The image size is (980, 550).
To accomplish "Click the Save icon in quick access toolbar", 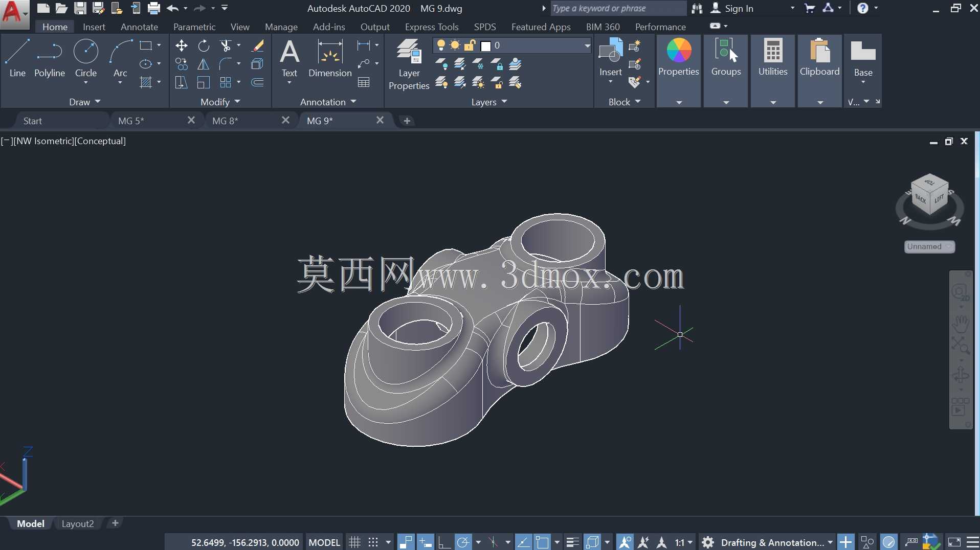I will pos(80,8).
